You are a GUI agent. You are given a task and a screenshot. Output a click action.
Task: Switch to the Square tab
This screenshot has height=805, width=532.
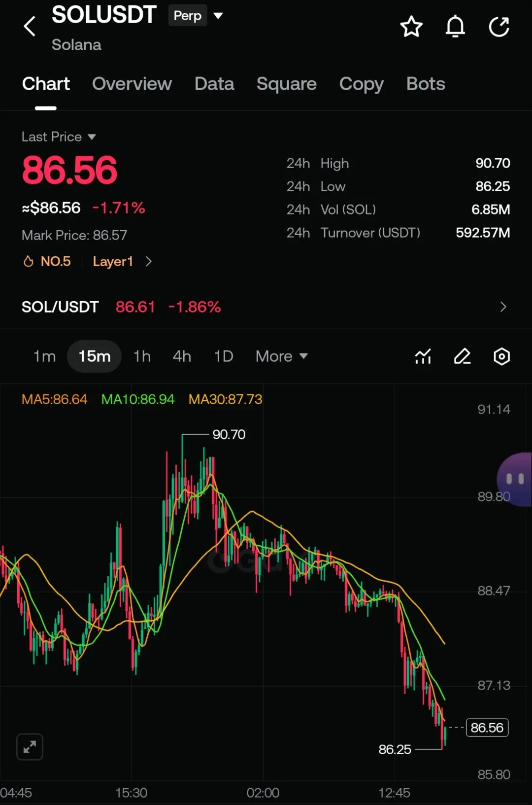(287, 84)
